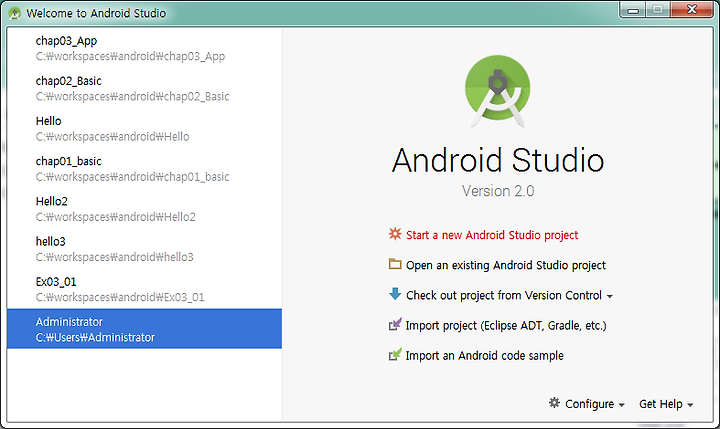Screen dimensions: 720x429
Task: Open recent project chap01_basic
Action: (144, 169)
